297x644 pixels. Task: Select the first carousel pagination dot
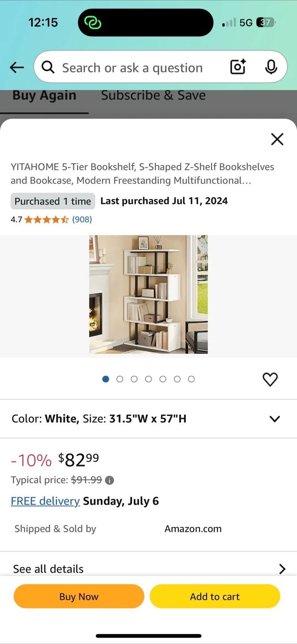(106, 379)
